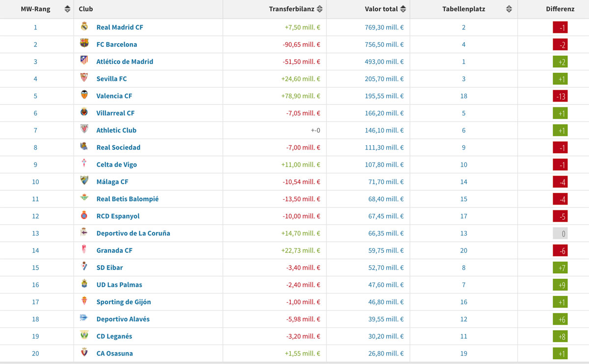Click Granada's +22,73 mill. € transfer balance
This screenshot has height=364, width=589.
pyautogui.click(x=301, y=250)
